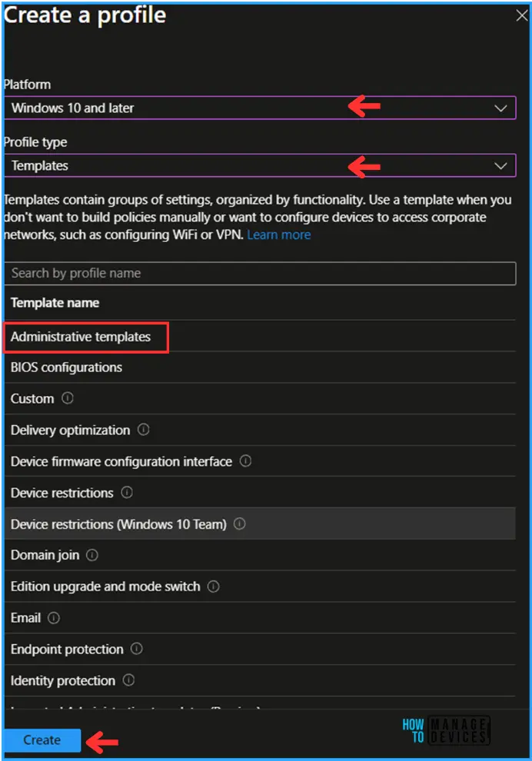Choose the Domain join template

pos(45,555)
